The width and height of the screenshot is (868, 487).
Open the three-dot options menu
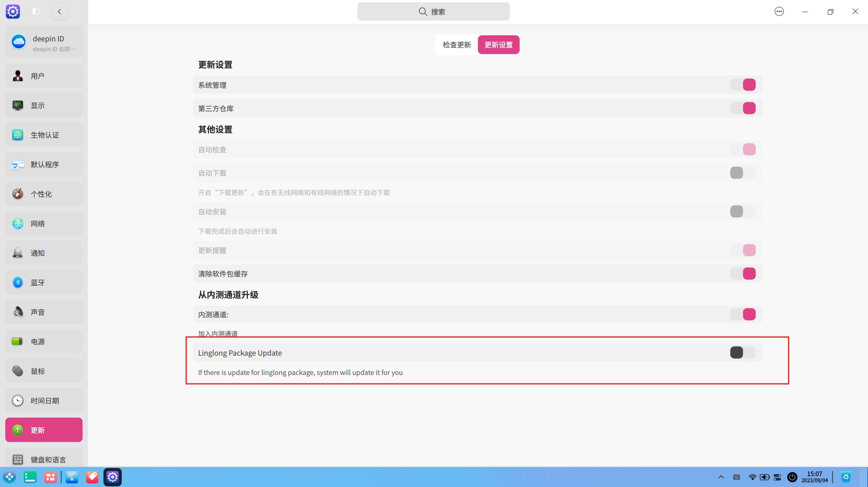[778, 11]
